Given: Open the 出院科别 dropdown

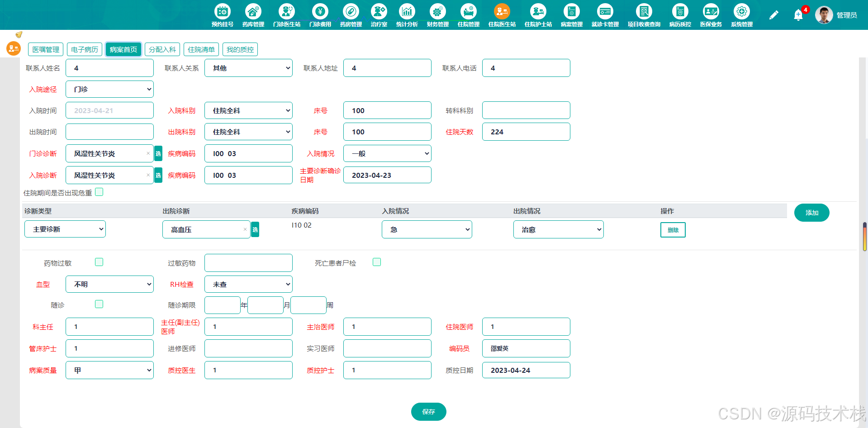Looking at the screenshot, I should coord(248,132).
